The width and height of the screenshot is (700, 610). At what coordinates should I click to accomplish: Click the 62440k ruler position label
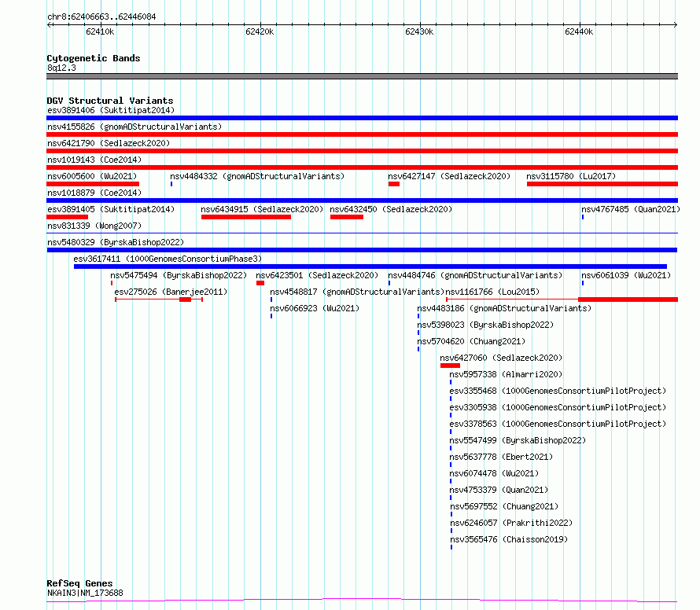point(579,31)
